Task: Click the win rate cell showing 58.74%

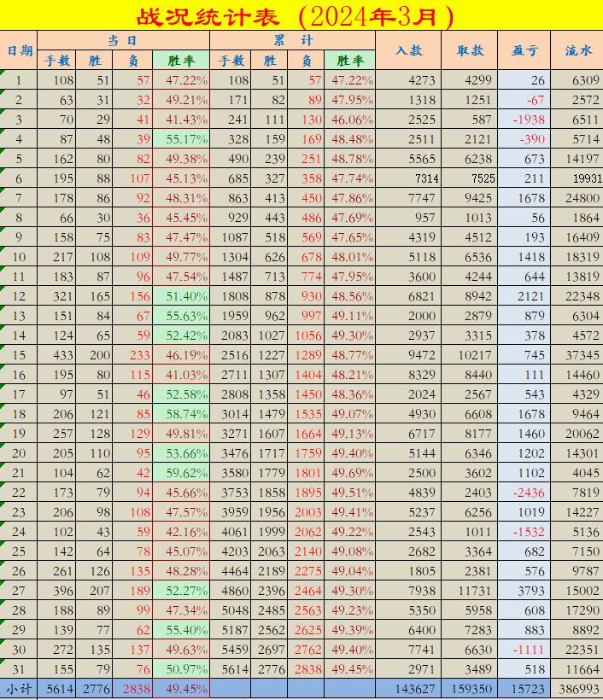Action: point(181,414)
